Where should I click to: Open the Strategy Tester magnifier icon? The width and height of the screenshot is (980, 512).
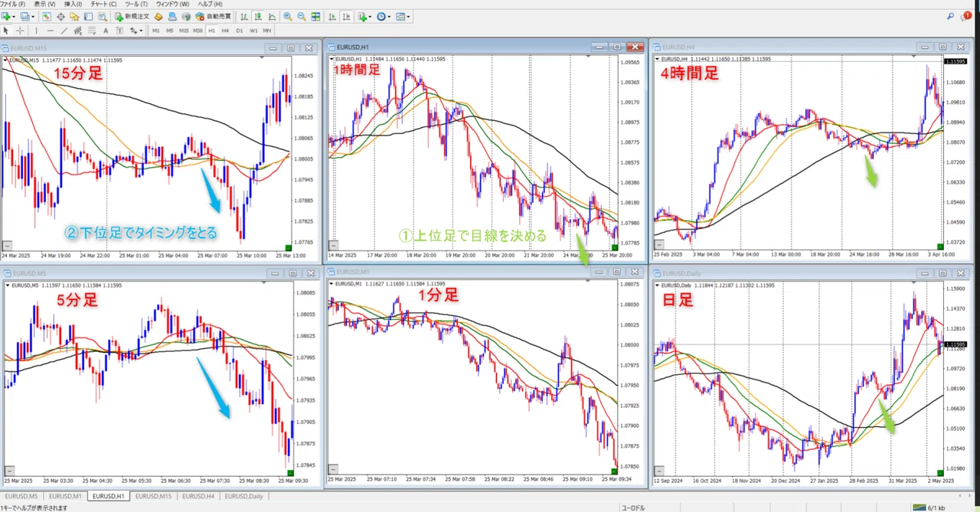click(x=102, y=16)
